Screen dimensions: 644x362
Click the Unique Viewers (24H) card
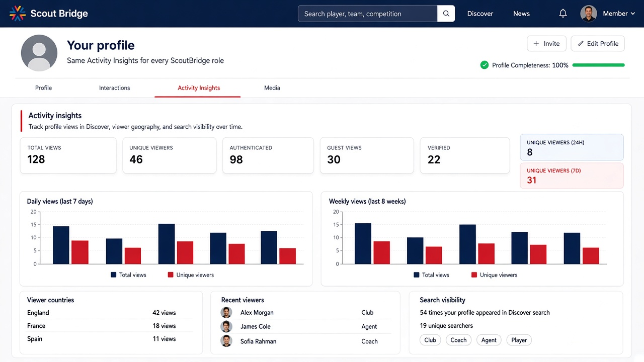[572, 147]
